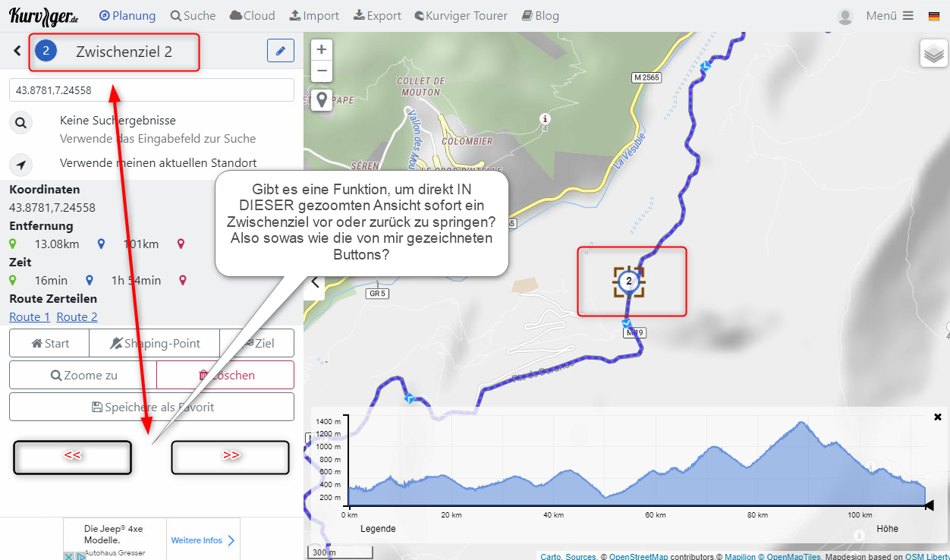Click waypoint 2 marker on the map
This screenshot has height=560, width=950.
click(628, 282)
